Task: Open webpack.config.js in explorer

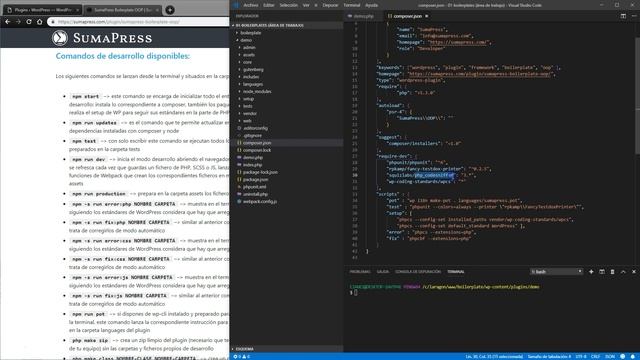Action: coord(260,202)
